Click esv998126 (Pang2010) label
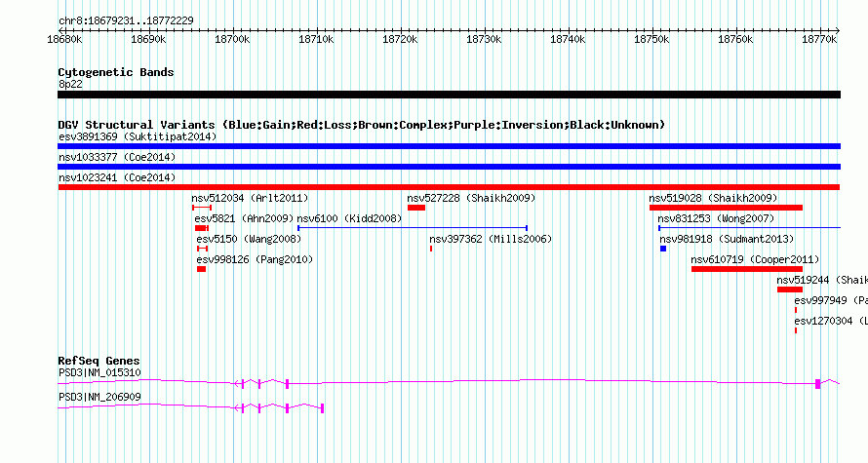This screenshot has height=463, width=868. pos(255,259)
